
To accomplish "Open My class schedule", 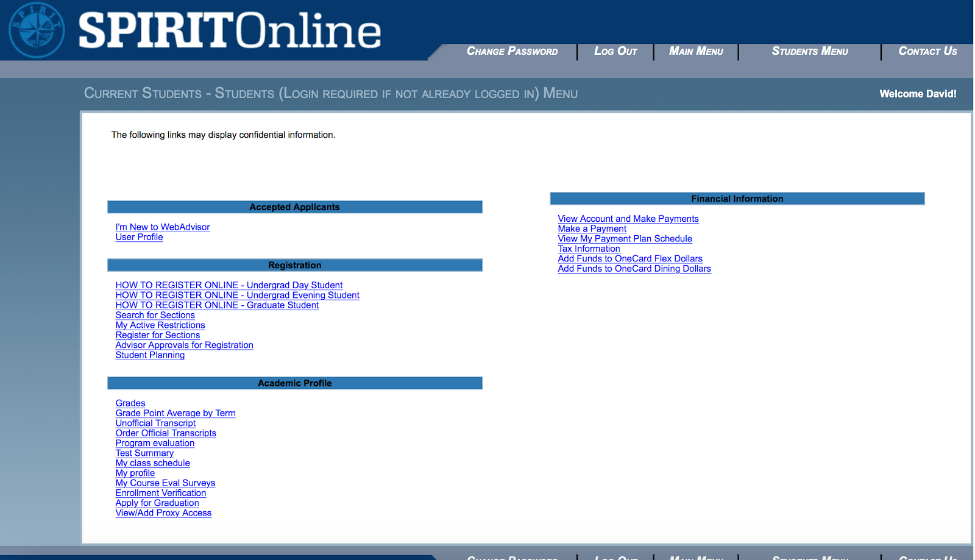I will [x=153, y=463].
